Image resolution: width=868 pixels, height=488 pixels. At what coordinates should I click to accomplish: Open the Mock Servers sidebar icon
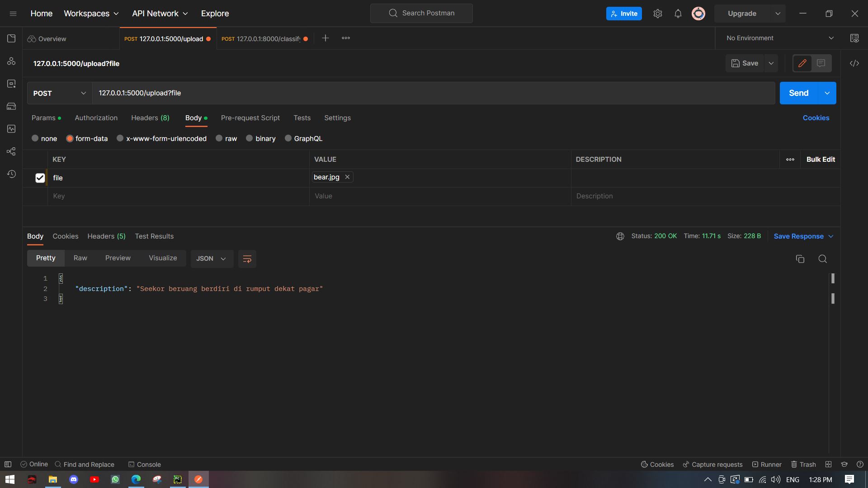tap(11, 106)
